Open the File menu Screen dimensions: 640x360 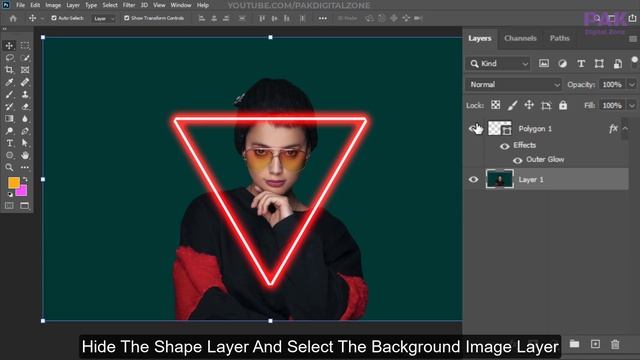(x=20, y=5)
